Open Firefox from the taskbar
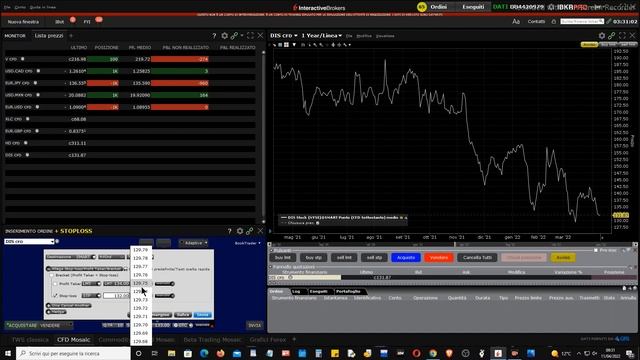This screenshot has height=360, width=640. (x=220, y=353)
